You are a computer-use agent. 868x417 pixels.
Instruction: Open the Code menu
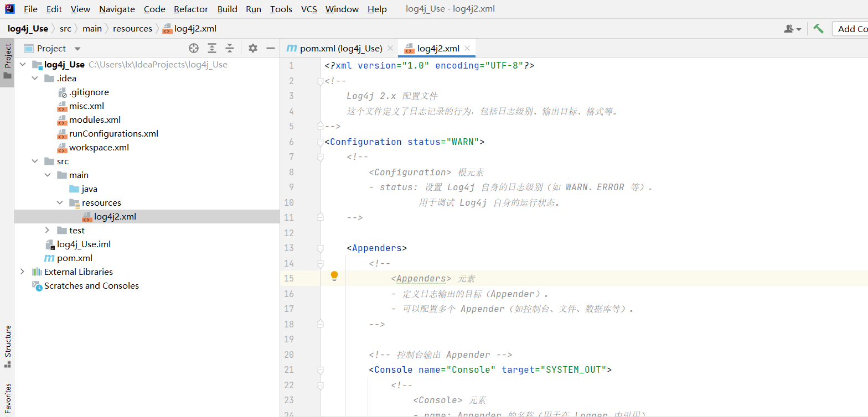pos(154,9)
